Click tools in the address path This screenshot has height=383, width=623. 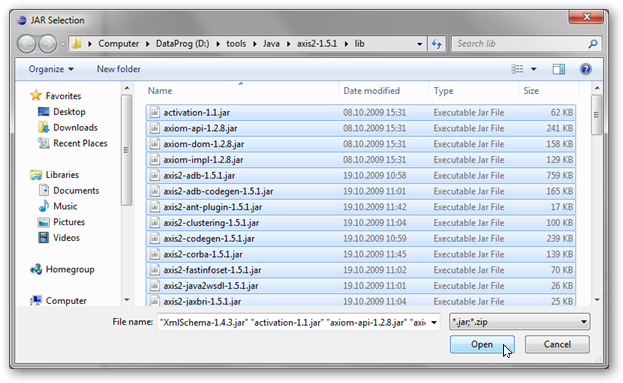point(236,43)
